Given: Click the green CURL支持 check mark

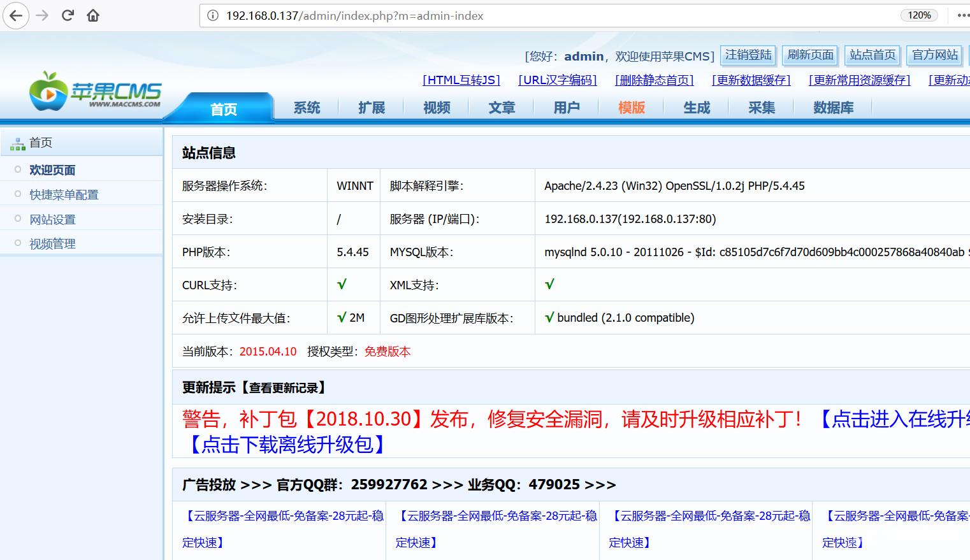Looking at the screenshot, I should [x=342, y=284].
